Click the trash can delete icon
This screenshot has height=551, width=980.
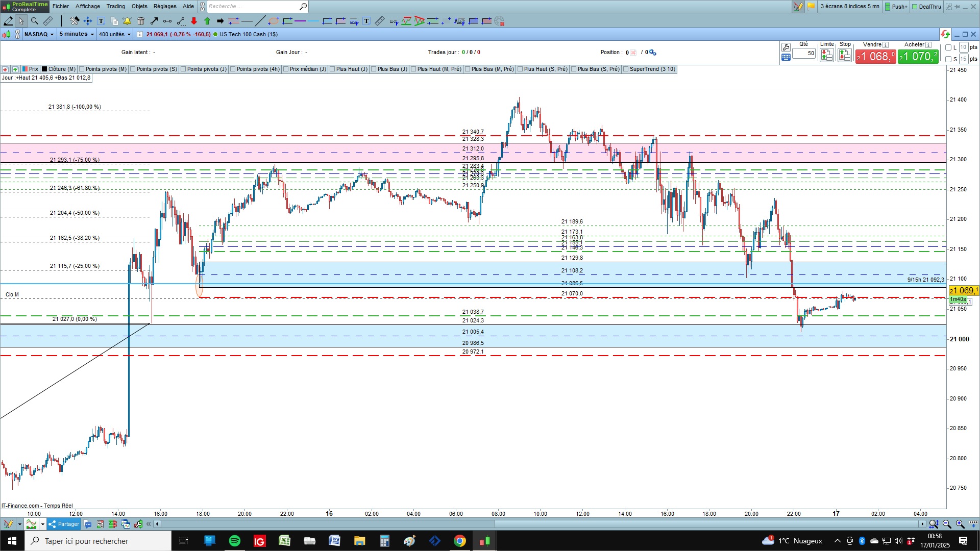(141, 21)
